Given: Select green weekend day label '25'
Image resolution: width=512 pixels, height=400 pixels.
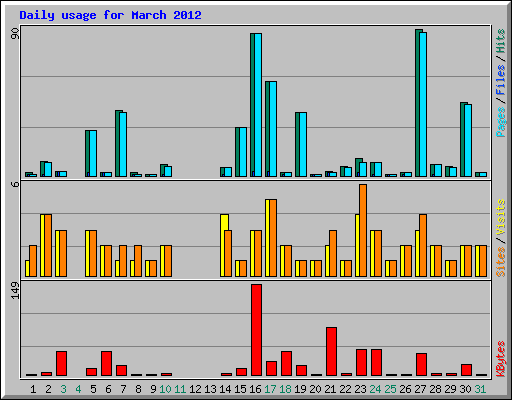Looking at the screenshot, I should click(x=390, y=389).
